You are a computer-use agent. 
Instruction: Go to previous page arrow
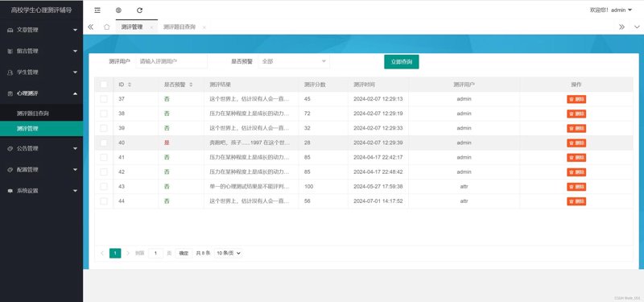click(x=102, y=253)
